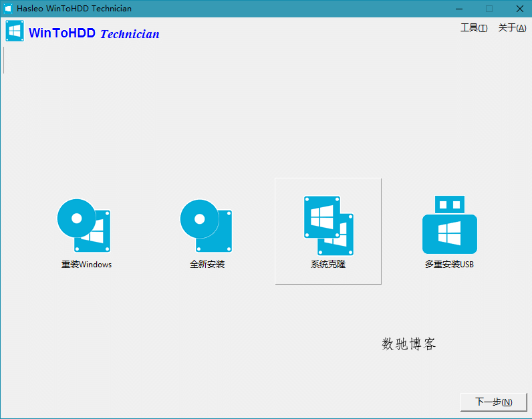This screenshot has width=532, height=419.
Task: Select the 系统克隆 (System Clone) icon
Action: tap(328, 225)
